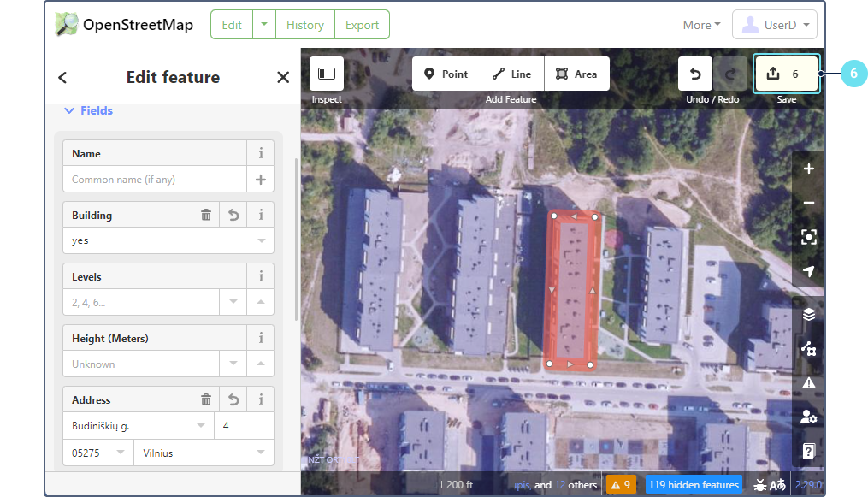
Task: Click the Name input field
Action: coord(154,180)
